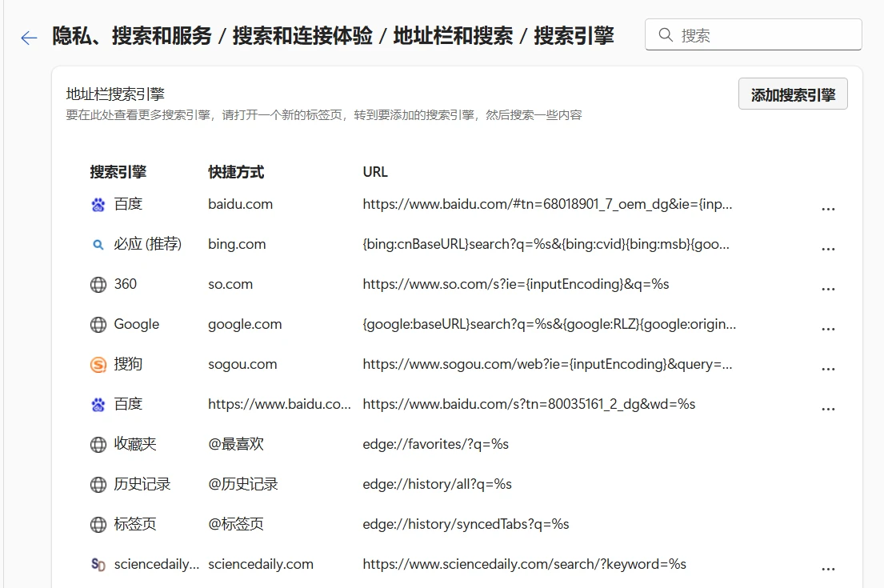Screen dimensions: 884x588
Task: Click the paw icon in the https://www.baidu.co... 百度 row
Action: coord(98,405)
